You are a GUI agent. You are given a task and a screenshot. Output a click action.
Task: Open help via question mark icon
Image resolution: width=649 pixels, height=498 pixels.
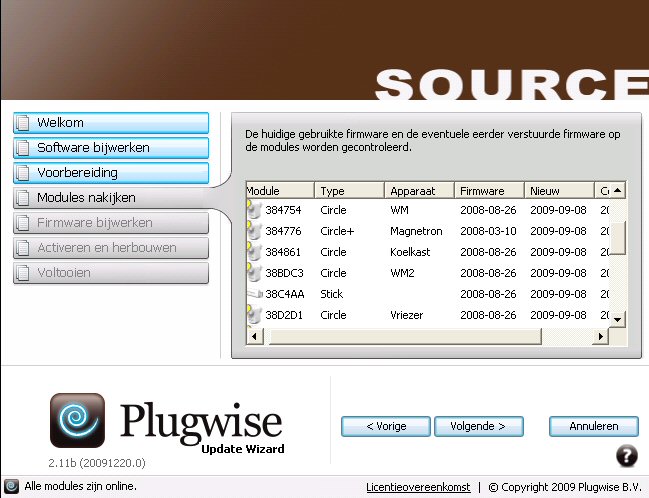click(627, 456)
